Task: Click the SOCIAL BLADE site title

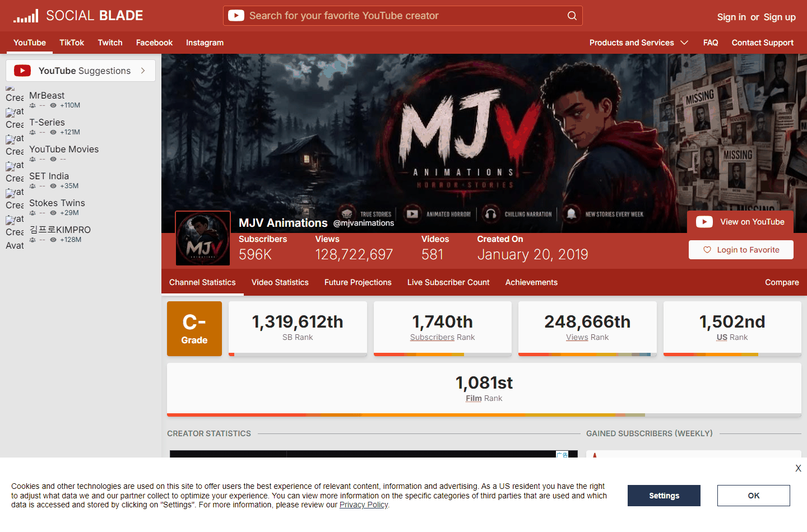Action: pyautogui.click(x=95, y=16)
